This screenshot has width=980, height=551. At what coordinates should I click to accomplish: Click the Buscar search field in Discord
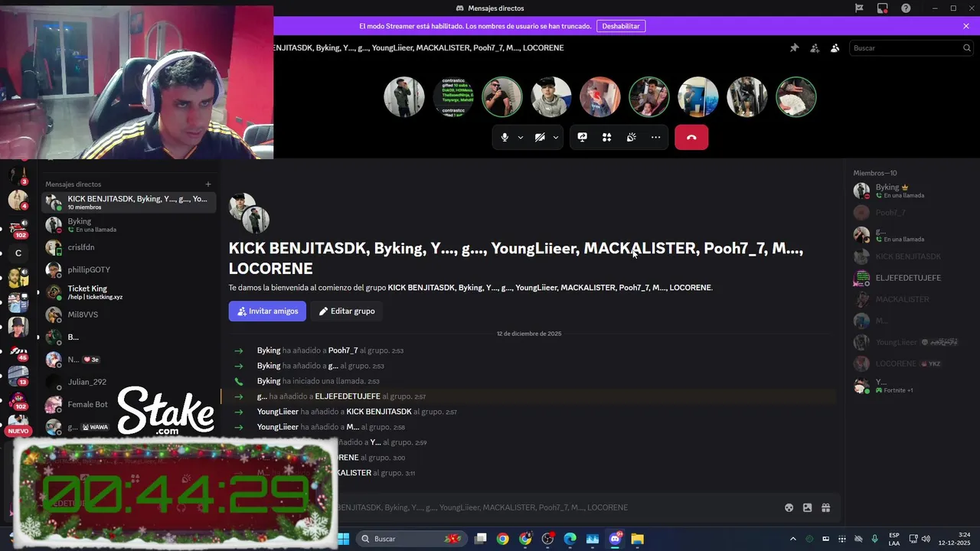click(911, 47)
